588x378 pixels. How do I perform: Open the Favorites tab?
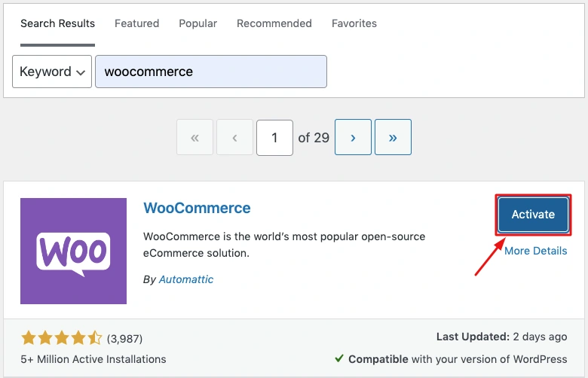click(x=354, y=23)
